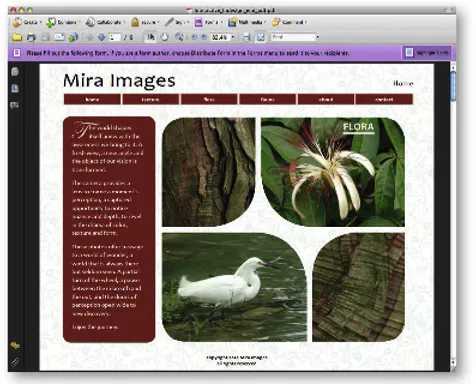Open the Pages navigation panel icon

(x=15, y=71)
